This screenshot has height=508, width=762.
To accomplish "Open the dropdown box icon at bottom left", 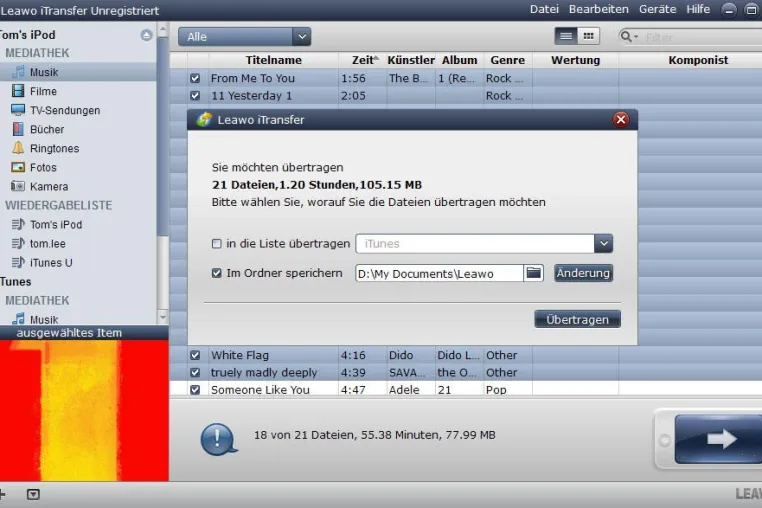I will coord(33,494).
